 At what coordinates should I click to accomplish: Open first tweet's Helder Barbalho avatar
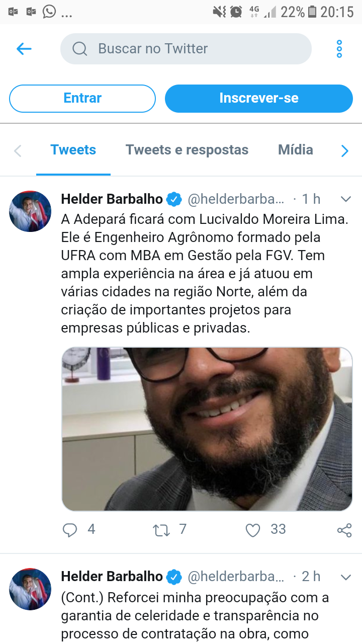point(30,211)
